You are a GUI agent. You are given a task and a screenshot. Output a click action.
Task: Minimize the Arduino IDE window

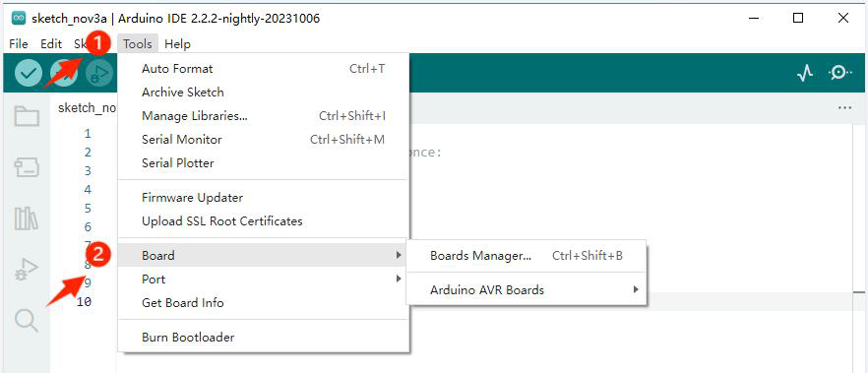coord(754,19)
